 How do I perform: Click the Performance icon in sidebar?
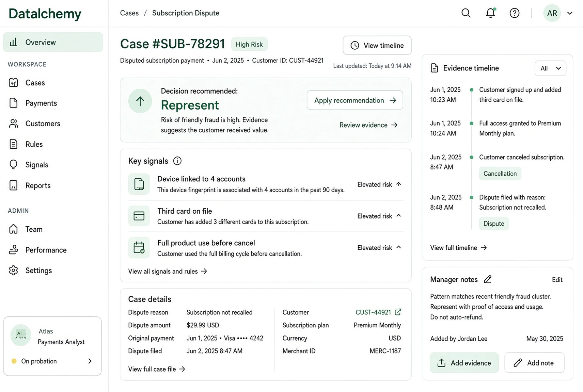point(13,250)
